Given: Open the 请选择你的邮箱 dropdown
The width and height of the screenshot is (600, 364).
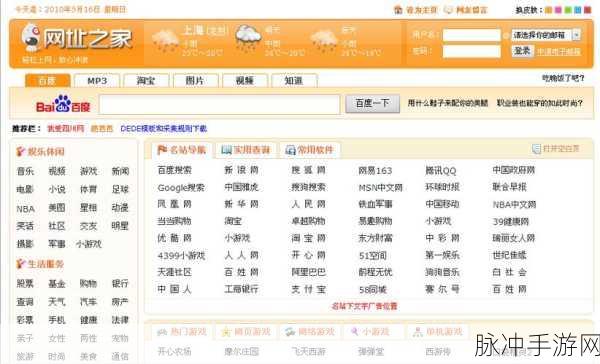Looking at the screenshot, I should pyautogui.click(x=546, y=35).
